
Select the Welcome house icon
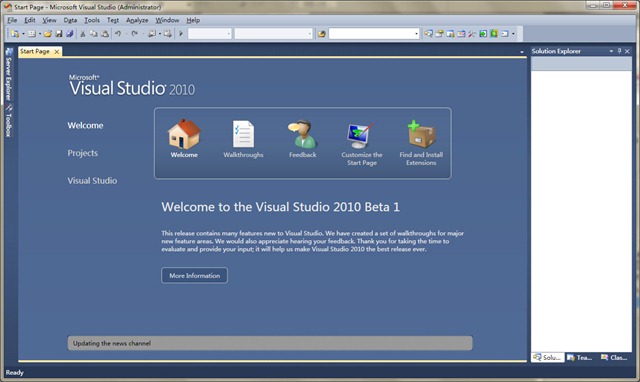[x=184, y=134]
